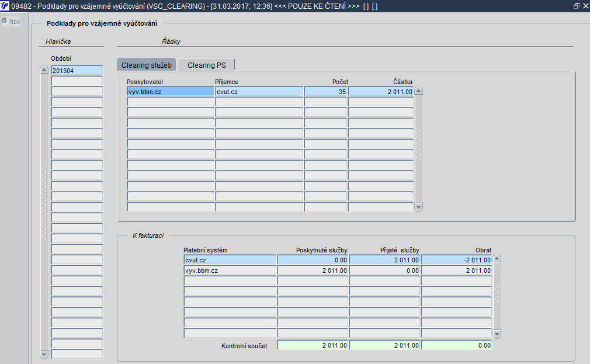Click the Období column label
Screen dimensions: 590x364
click(61, 58)
